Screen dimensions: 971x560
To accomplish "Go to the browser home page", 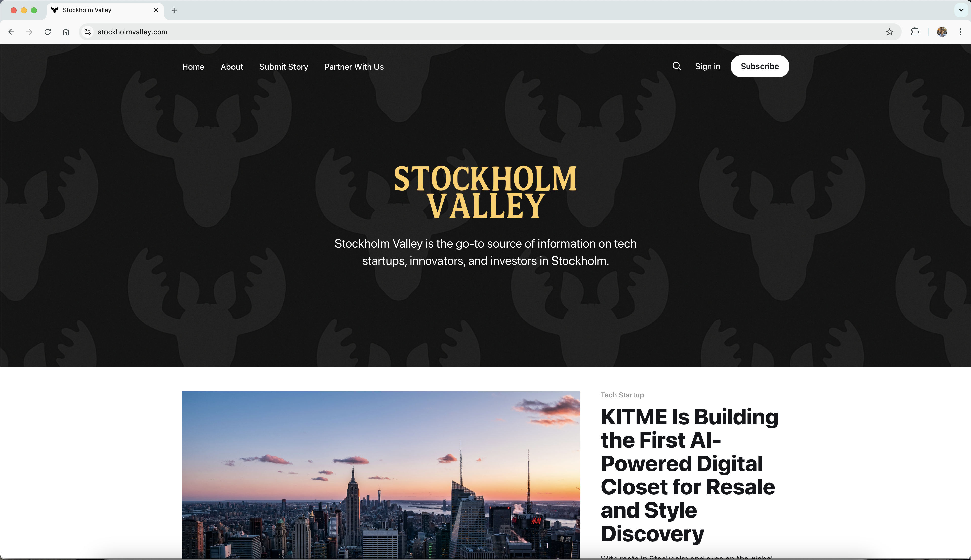I will click(66, 32).
